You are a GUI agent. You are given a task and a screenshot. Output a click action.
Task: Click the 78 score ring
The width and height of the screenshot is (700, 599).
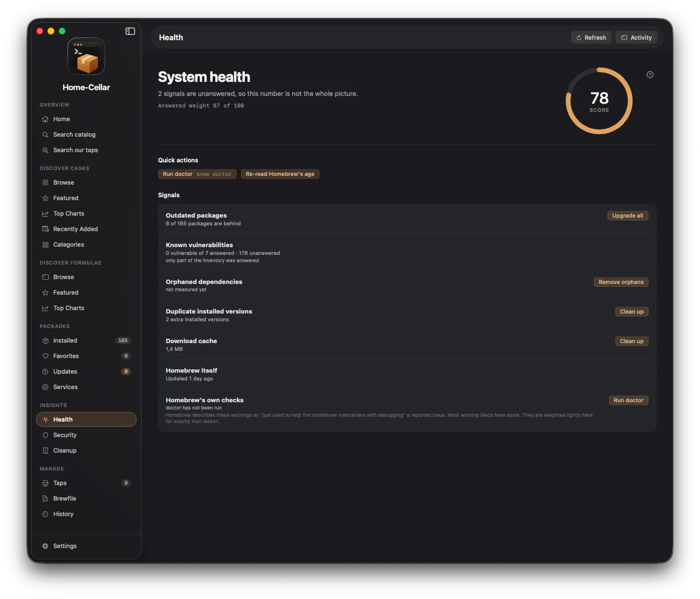click(599, 101)
